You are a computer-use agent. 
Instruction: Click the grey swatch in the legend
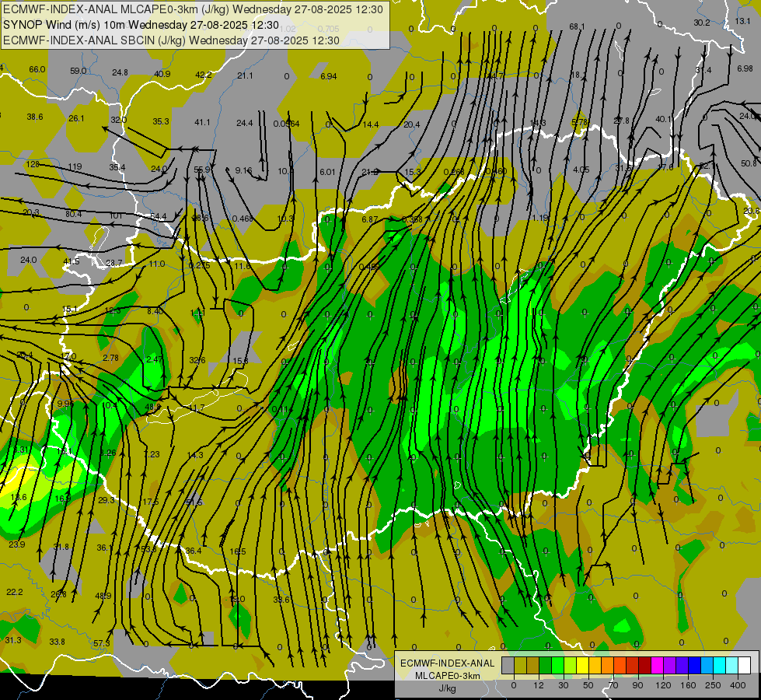pyautogui.click(x=508, y=665)
